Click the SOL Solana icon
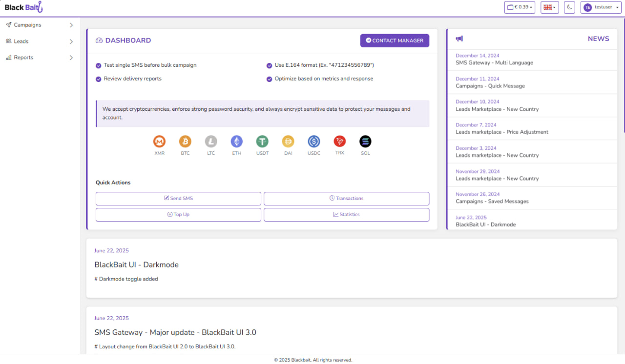Image resolution: width=625 pixels, height=364 pixels. (x=365, y=142)
